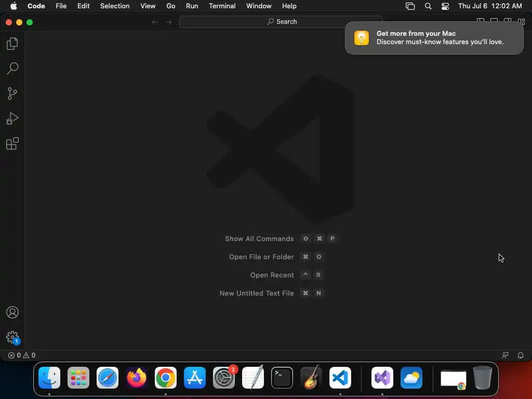Viewport: 532px width, 399px height.
Task: Open the Run menu
Action: click(192, 6)
